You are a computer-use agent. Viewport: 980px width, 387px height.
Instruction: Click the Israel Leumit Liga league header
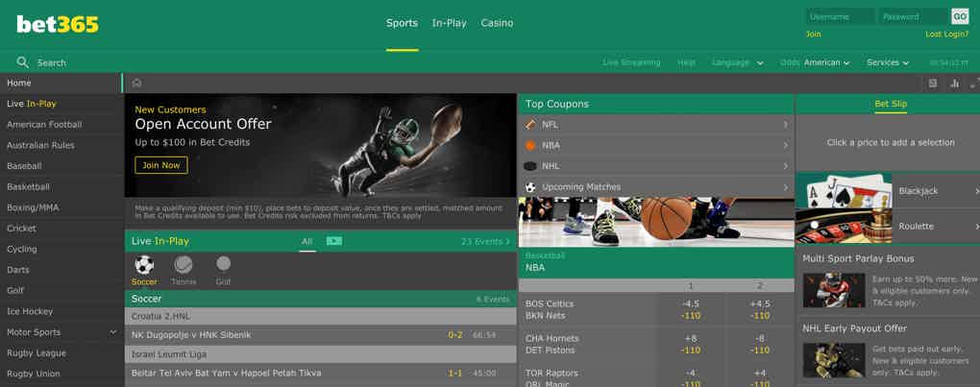click(x=321, y=354)
